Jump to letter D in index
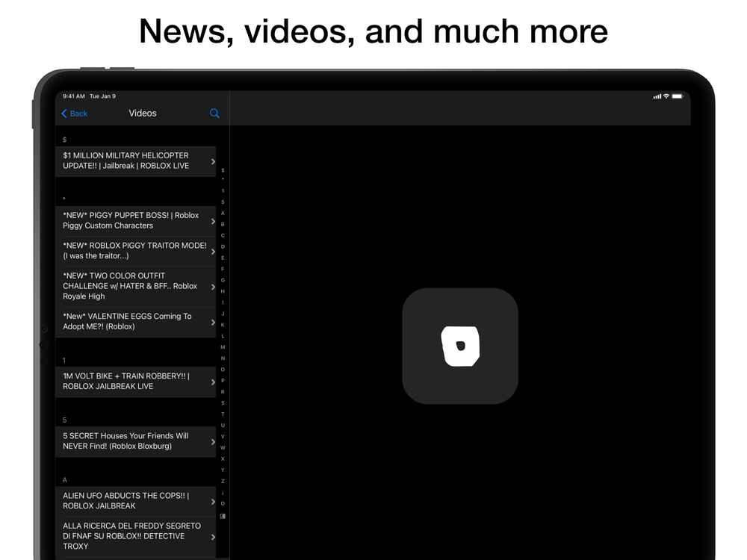The height and width of the screenshot is (560, 747). [223, 246]
